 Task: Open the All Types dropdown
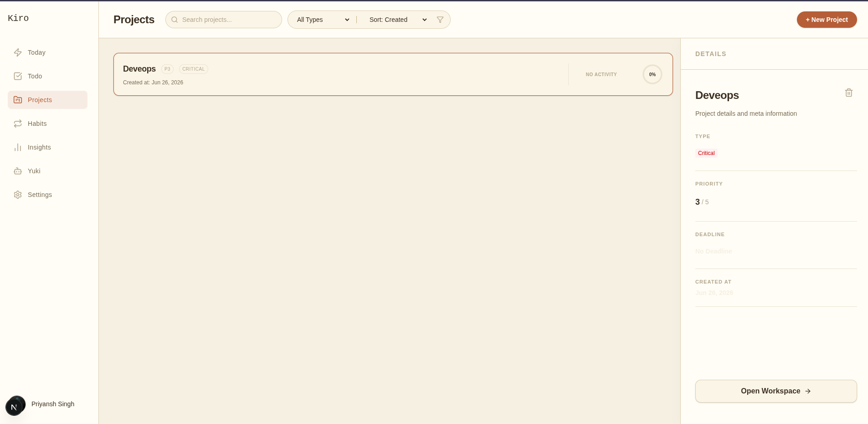(x=323, y=20)
